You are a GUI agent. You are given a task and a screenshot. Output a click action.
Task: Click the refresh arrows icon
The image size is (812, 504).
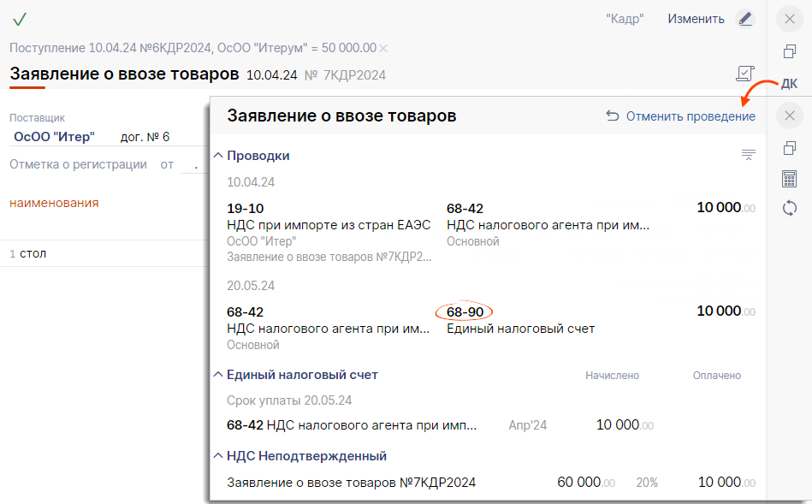click(x=789, y=208)
